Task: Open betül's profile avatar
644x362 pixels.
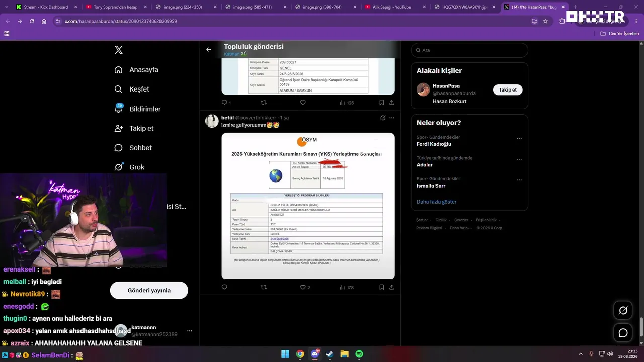Action: pos(212,121)
